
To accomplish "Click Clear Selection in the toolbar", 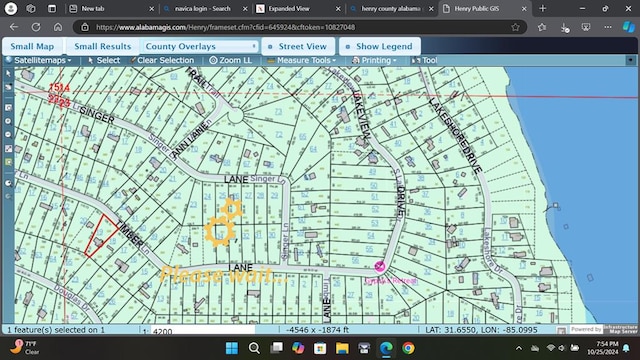I will (162, 60).
